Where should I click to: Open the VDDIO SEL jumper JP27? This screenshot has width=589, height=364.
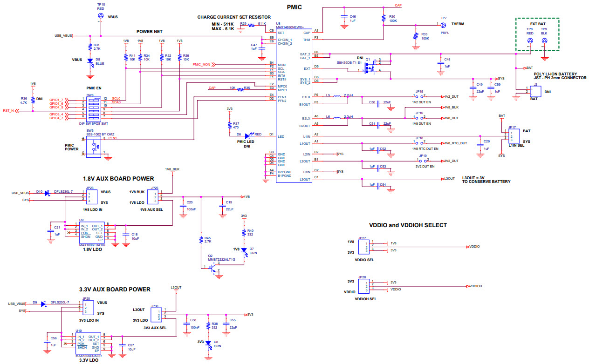pyautogui.click(x=364, y=246)
